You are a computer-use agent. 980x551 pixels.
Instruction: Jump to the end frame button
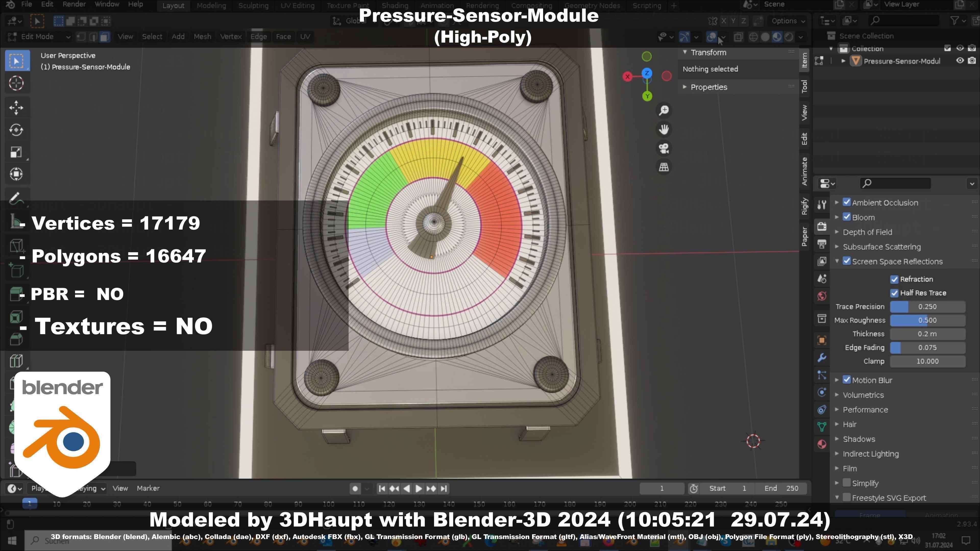pos(444,489)
